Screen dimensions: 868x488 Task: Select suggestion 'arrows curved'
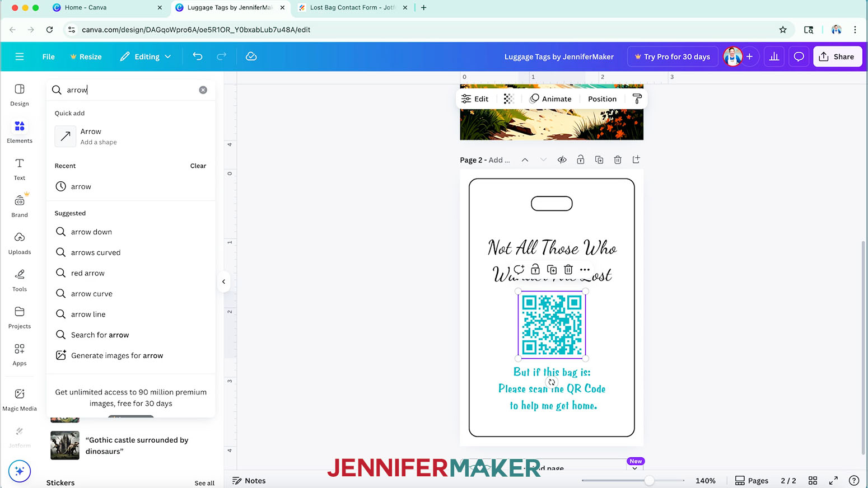(x=131, y=252)
